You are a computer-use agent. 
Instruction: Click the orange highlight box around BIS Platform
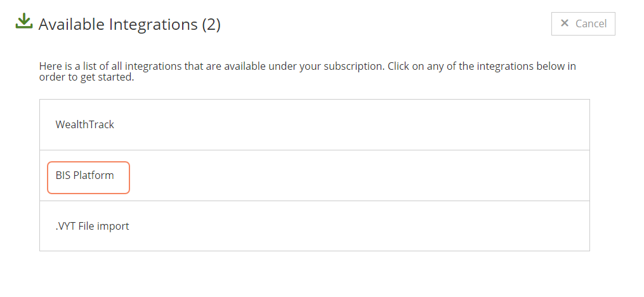click(88, 178)
